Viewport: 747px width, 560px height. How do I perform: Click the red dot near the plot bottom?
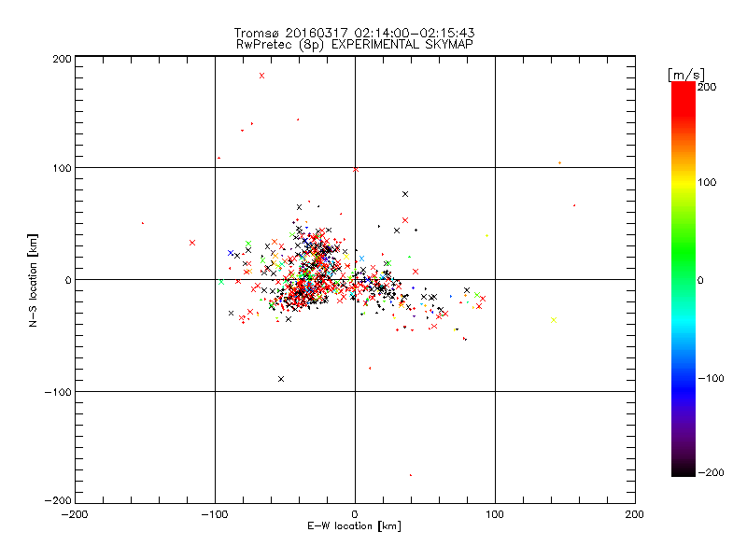click(411, 475)
